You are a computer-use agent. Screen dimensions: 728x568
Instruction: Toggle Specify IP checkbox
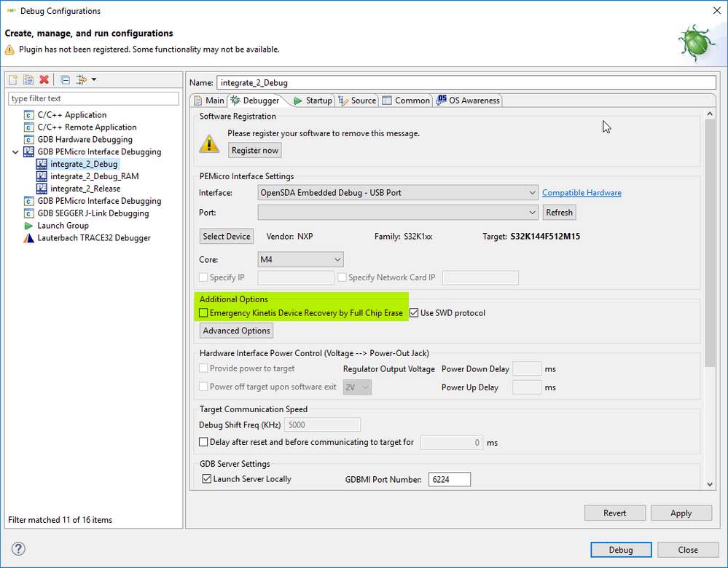coord(203,277)
